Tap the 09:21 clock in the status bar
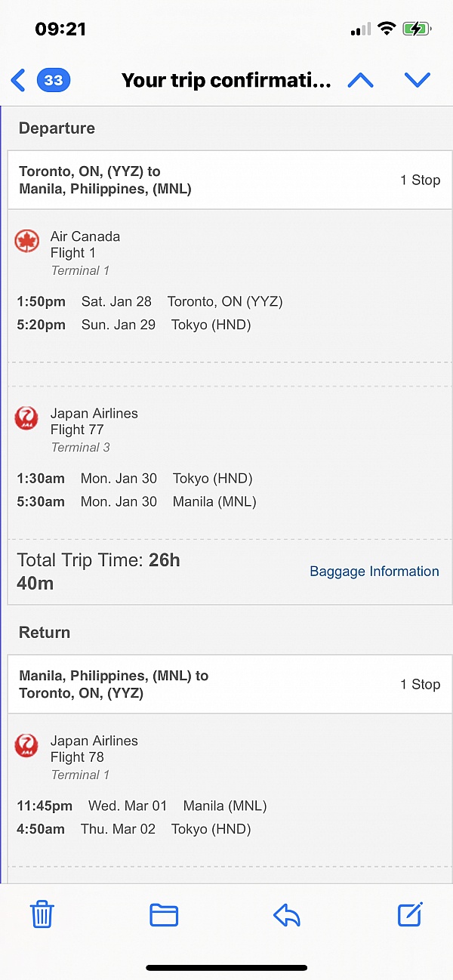 coord(58,28)
